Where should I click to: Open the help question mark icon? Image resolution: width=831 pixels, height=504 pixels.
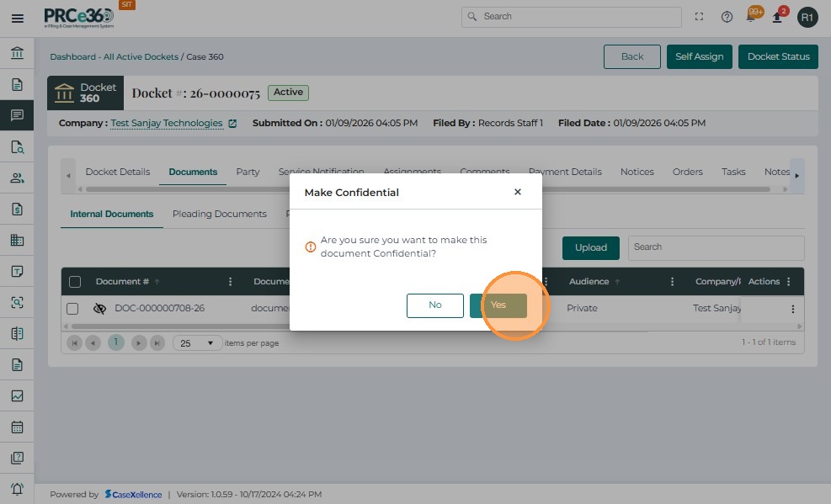(x=727, y=17)
